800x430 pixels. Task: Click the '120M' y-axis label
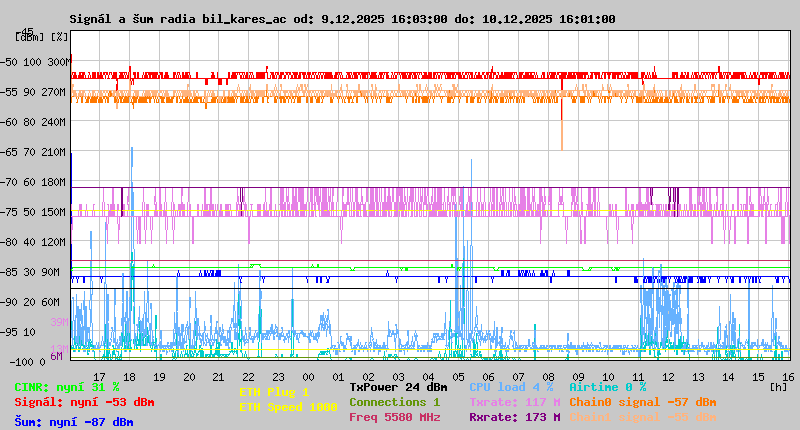[57, 242]
